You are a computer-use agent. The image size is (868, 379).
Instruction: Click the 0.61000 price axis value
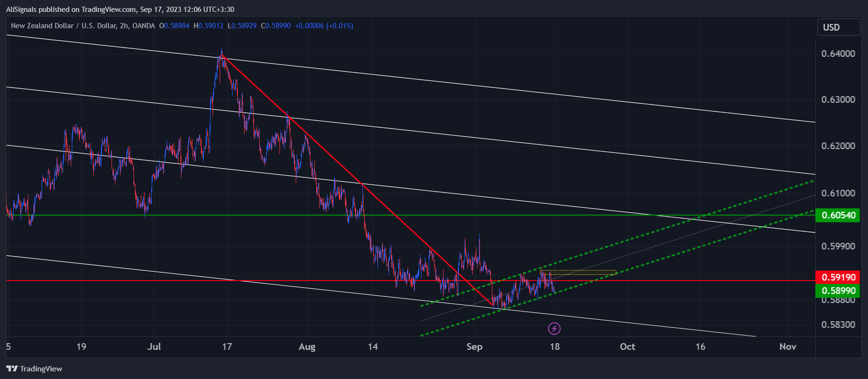(838, 193)
